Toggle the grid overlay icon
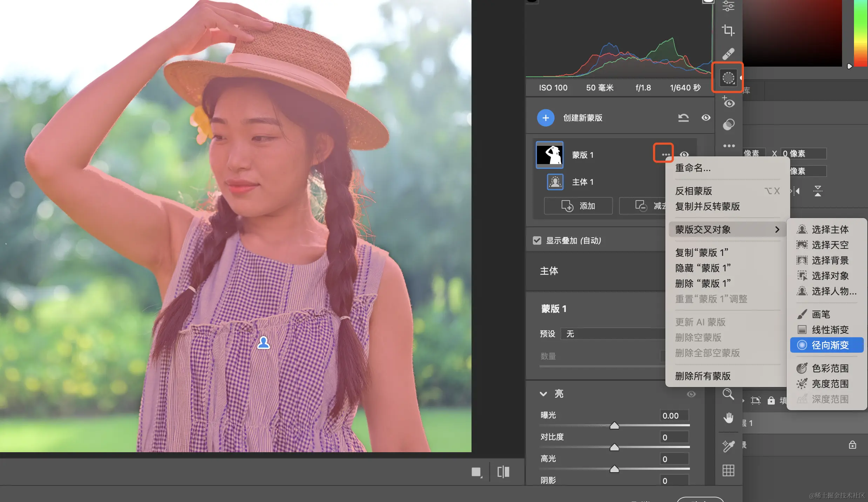868x502 pixels. point(728,470)
